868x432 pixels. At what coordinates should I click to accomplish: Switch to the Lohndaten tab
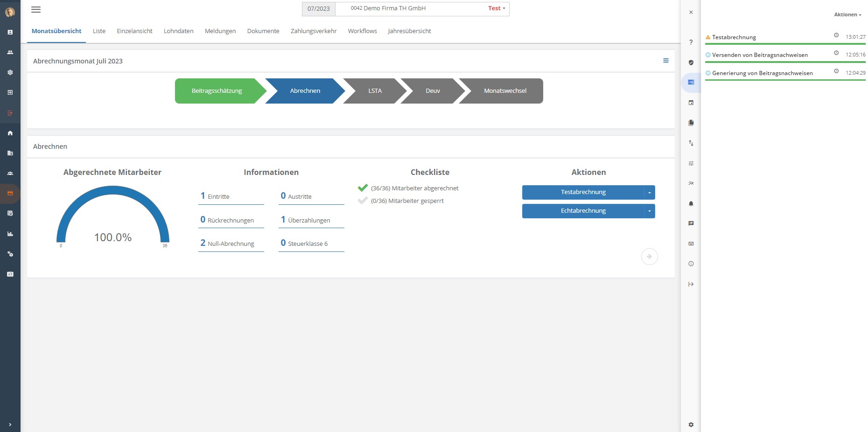coord(178,31)
